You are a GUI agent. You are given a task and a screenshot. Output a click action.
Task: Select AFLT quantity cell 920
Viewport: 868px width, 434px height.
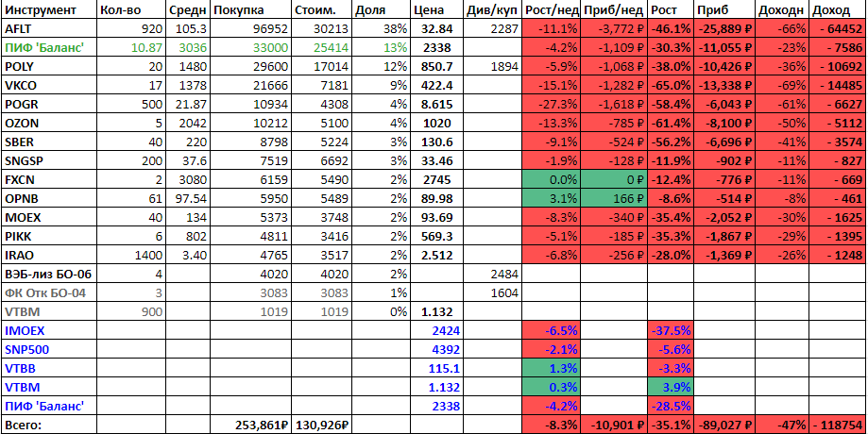point(131,29)
